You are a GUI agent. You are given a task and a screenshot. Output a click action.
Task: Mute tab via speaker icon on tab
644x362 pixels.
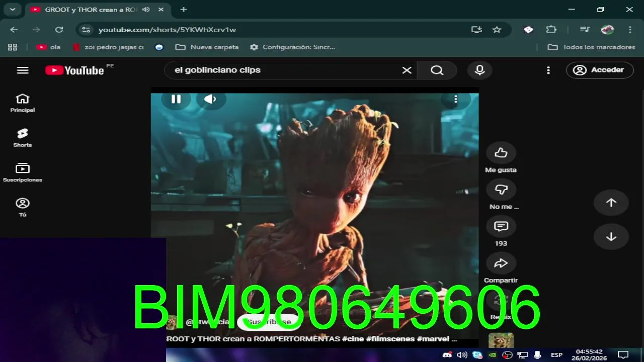[x=146, y=10]
